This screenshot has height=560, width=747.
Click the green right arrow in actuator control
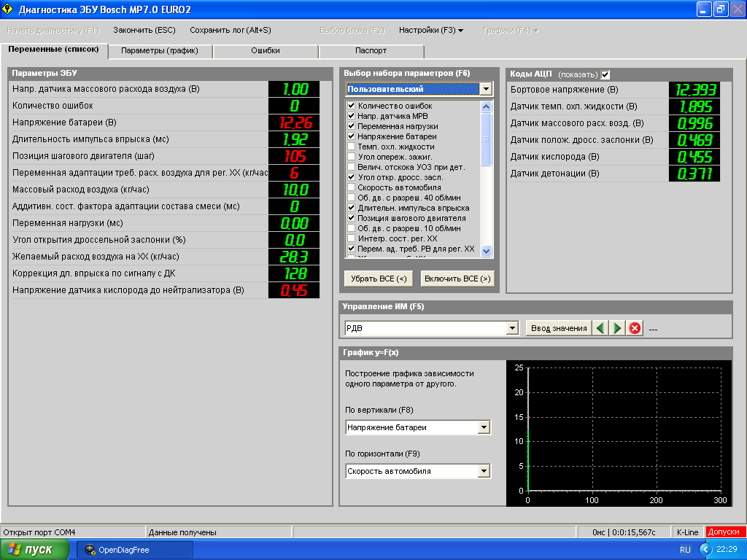click(617, 328)
